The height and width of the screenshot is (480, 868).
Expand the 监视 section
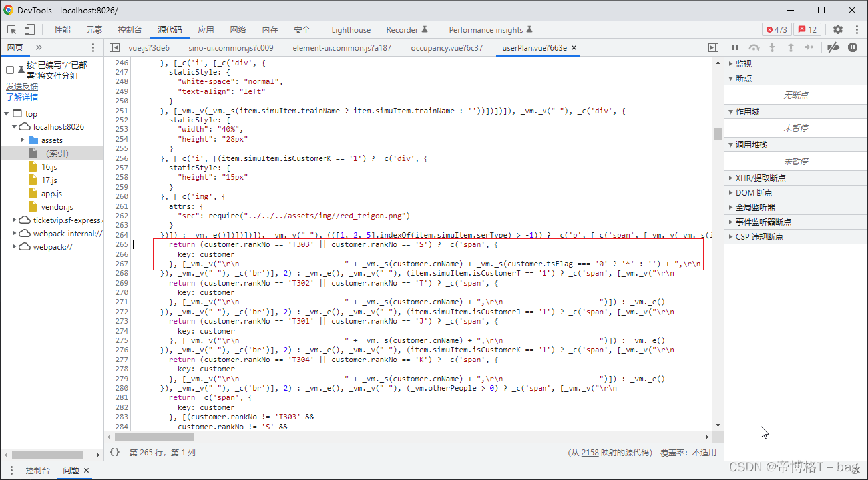click(x=795, y=63)
